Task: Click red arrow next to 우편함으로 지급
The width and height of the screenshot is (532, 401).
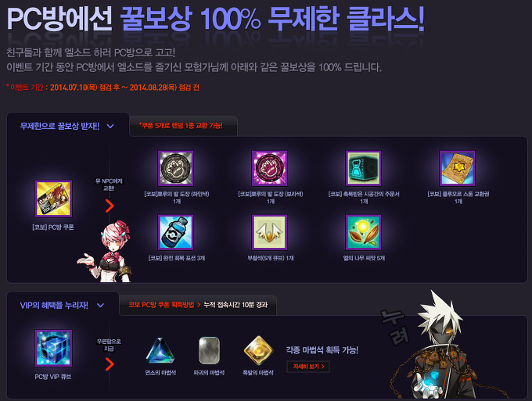Action: [110, 364]
